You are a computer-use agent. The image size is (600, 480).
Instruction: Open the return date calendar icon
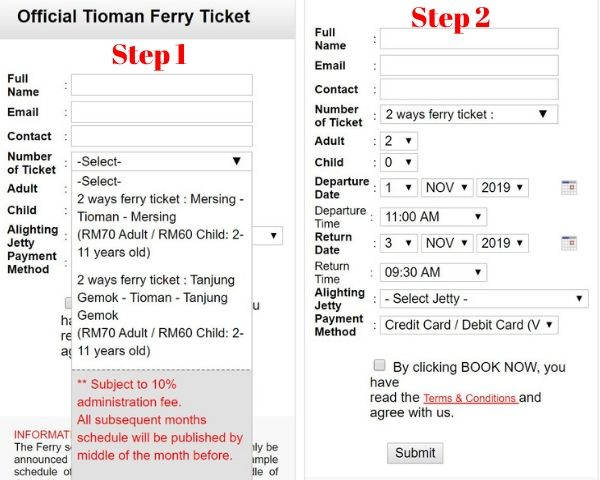click(x=569, y=243)
